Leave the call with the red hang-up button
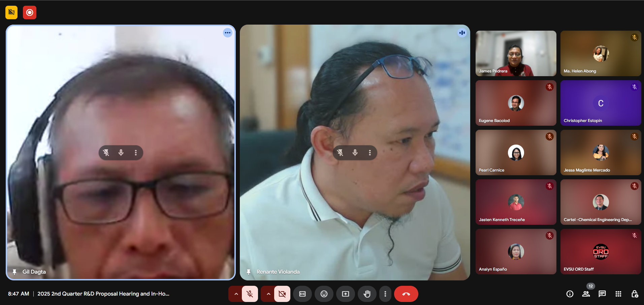This screenshot has height=305, width=644. click(406, 294)
